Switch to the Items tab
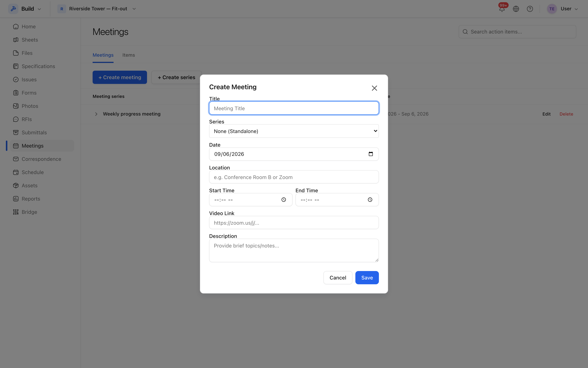 129,55
